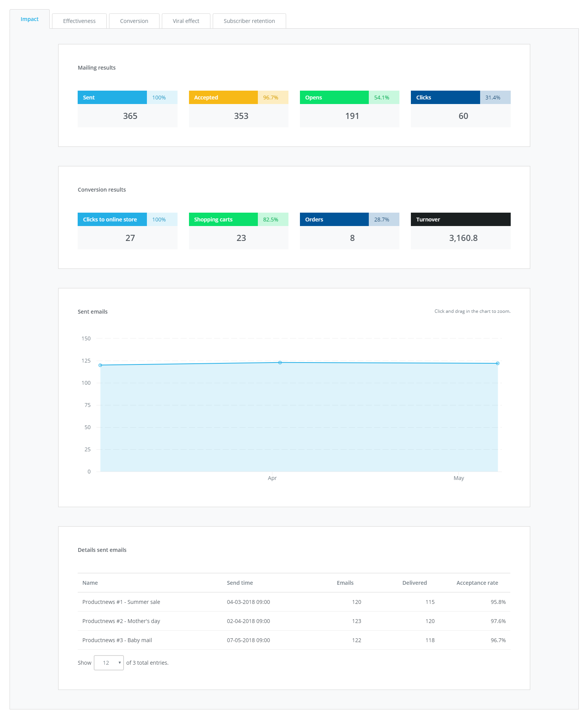Click acceptance rate '95.8%'
This screenshot has height=719, width=588.
(498, 602)
